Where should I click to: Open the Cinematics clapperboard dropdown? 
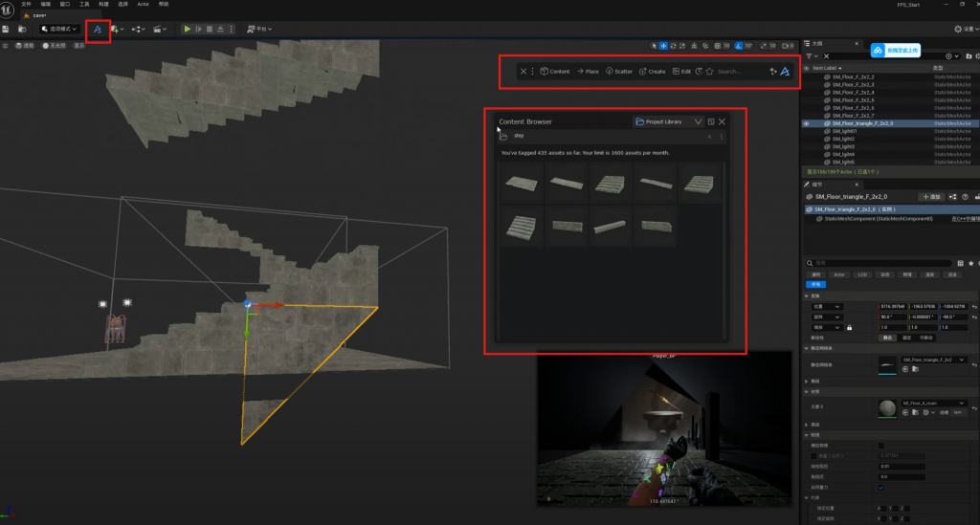(160, 30)
